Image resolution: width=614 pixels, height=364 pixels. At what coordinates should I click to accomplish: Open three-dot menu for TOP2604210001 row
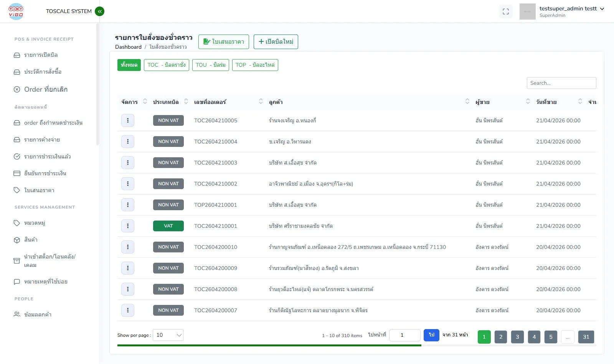(x=128, y=205)
